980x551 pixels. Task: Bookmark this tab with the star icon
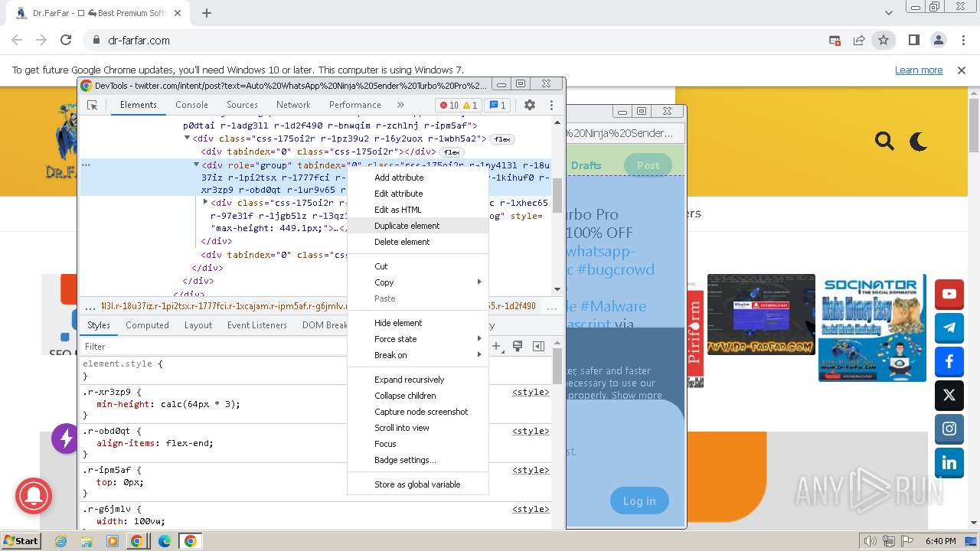[884, 40]
